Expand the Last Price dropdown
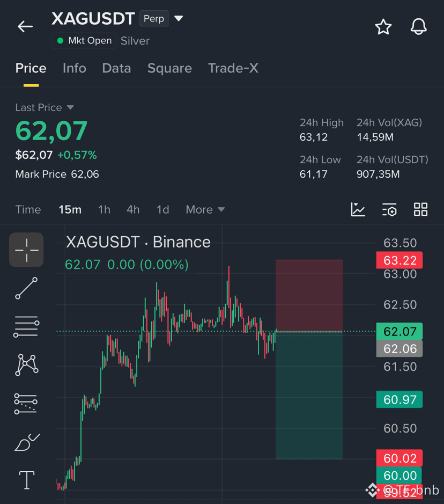 (70, 107)
